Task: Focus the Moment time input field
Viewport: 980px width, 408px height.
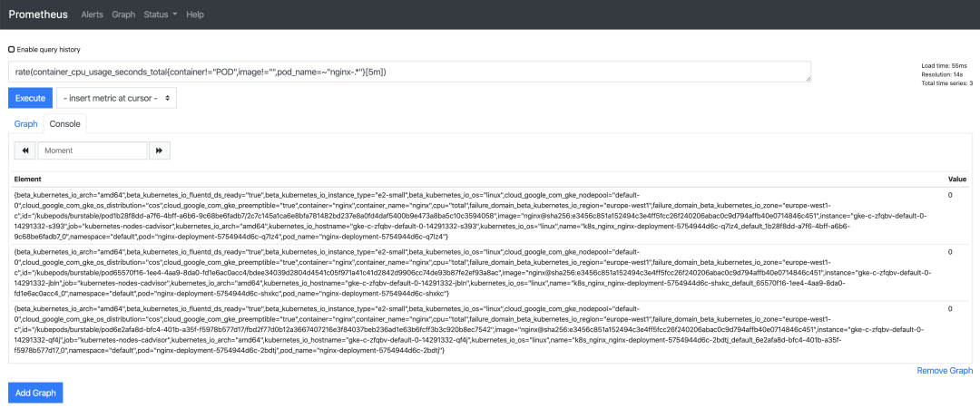Action: click(x=93, y=151)
